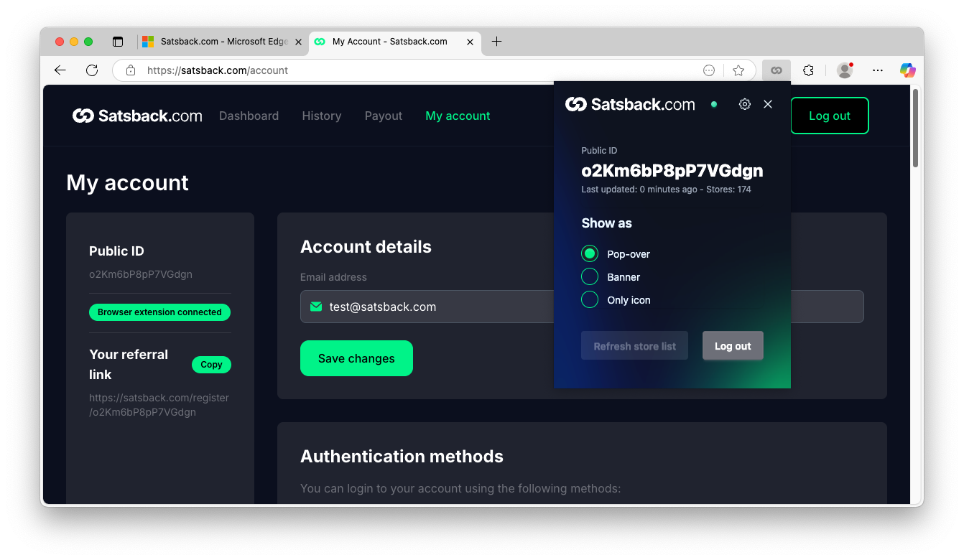Click the Refresh store list button
The image size is (964, 560).
pos(634,345)
